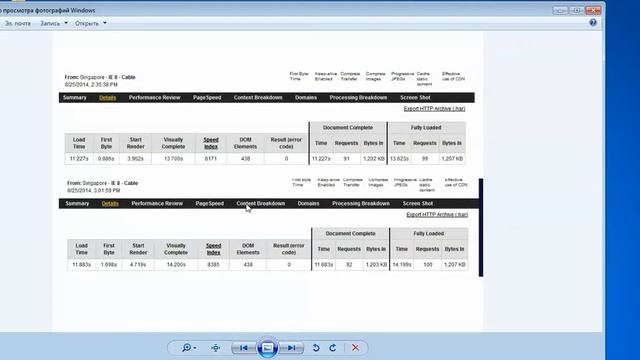The width and height of the screenshot is (640, 360).
Task: Open Details tab in 3:01 PM test
Action: (x=110, y=203)
